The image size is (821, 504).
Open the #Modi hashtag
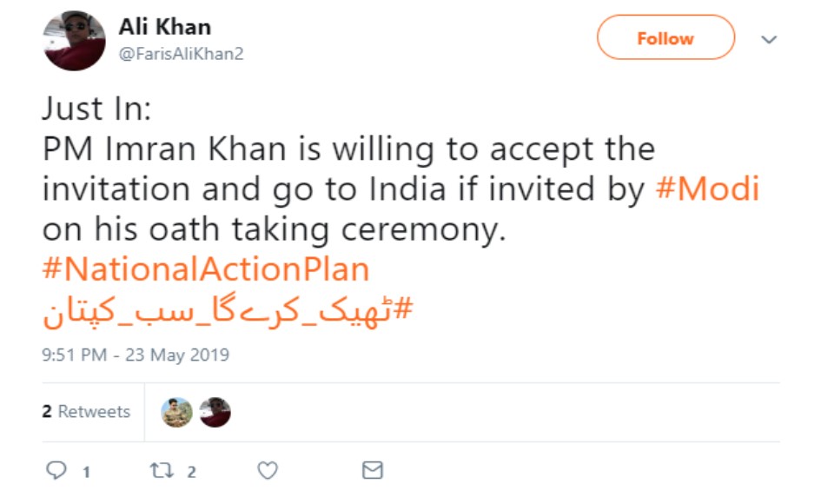click(x=707, y=188)
